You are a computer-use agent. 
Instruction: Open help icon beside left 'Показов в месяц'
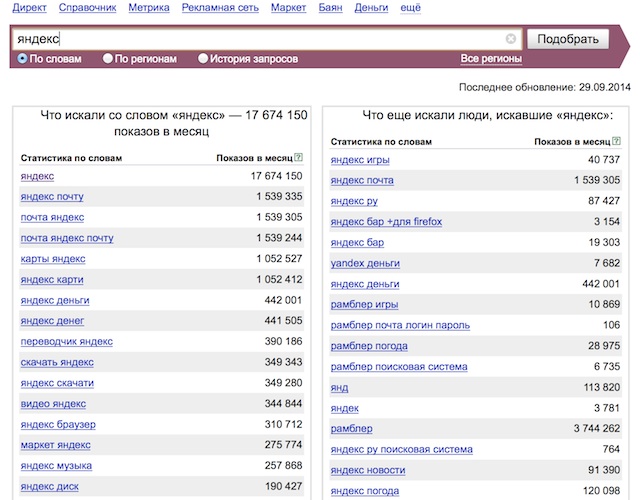298,157
